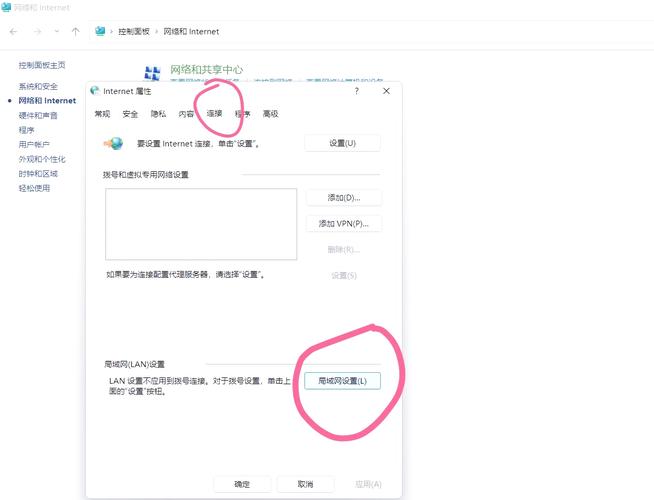Switch to the 高级 tab
This screenshot has width=654, height=500.
(x=271, y=114)
